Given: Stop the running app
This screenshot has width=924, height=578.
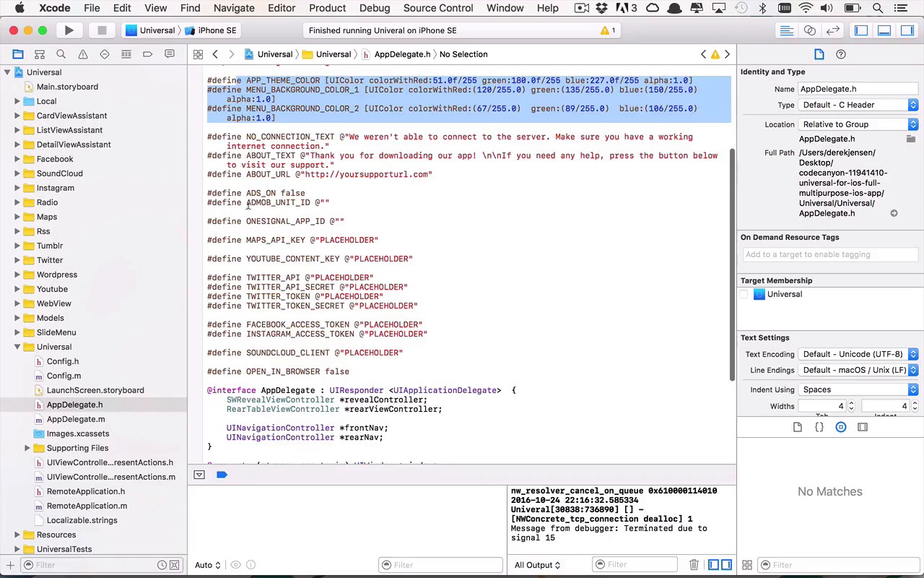Looking at the screenshot, I should click(102, 30).
